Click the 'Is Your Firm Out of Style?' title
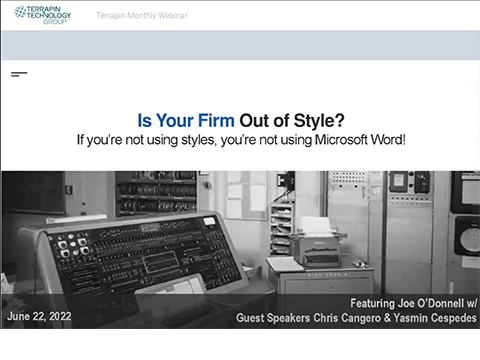The width and height of the screenshot is (480, 360). 241,120
